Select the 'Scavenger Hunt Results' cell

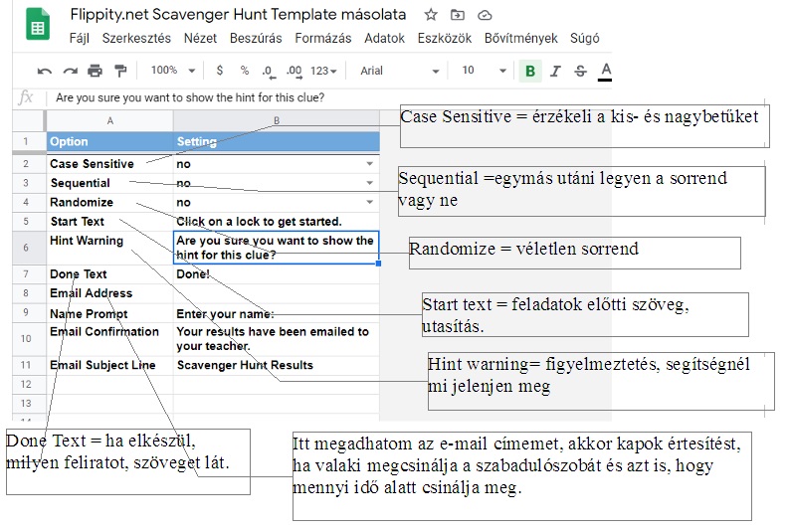click(x=277, y=365)
